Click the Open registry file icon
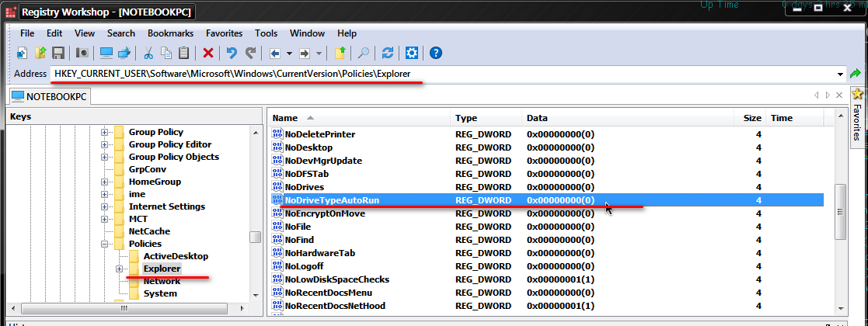The image size is (868, 326). 40,53
